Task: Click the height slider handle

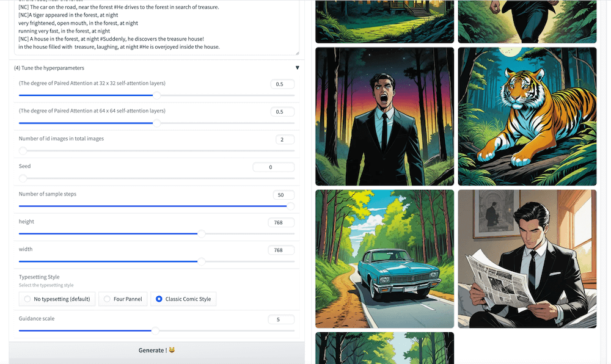Action: point(201,233)
